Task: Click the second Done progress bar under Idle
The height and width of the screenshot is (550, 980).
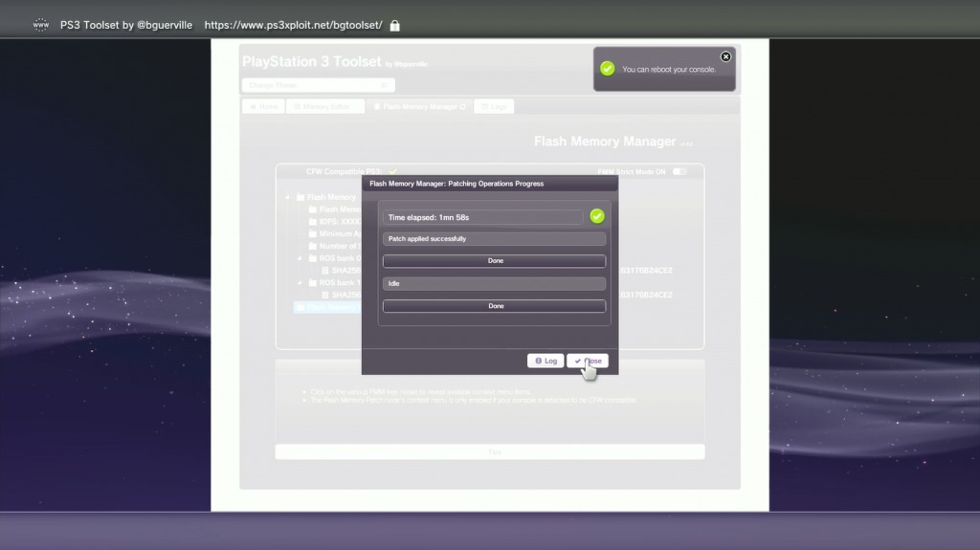Action: pos(495,306)
